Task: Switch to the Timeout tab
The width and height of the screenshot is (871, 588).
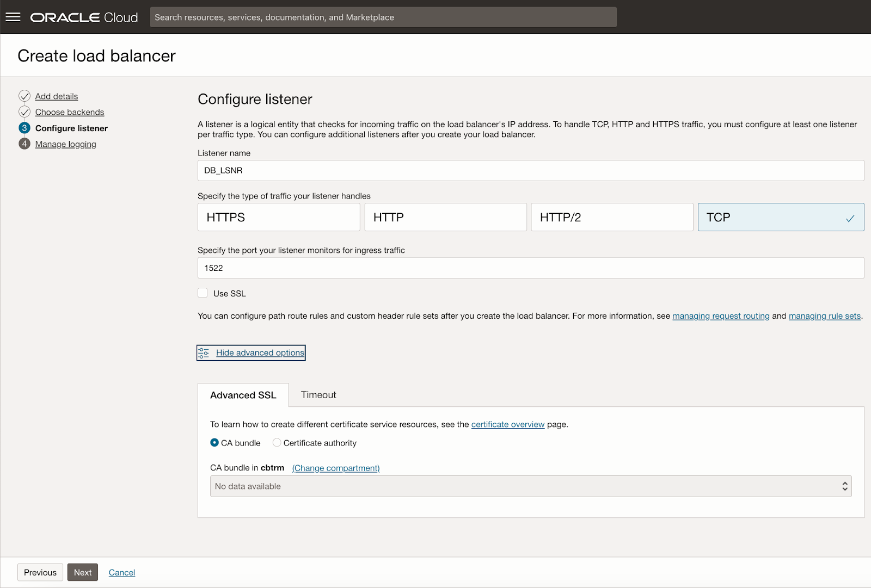Action: pyautogui.click(x=318, y=395)
